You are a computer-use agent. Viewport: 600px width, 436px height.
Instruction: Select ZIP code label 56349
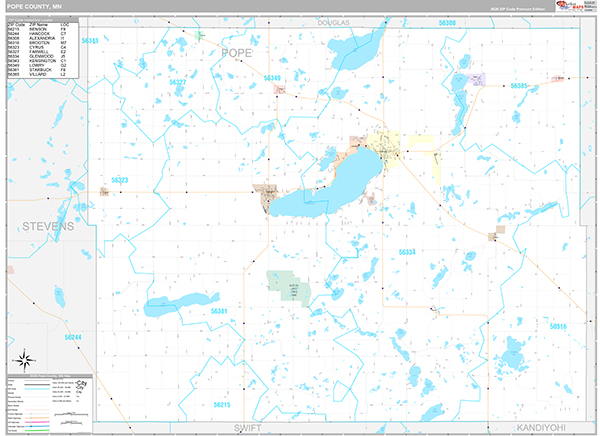pyautogui.click(x=272, y=78)
